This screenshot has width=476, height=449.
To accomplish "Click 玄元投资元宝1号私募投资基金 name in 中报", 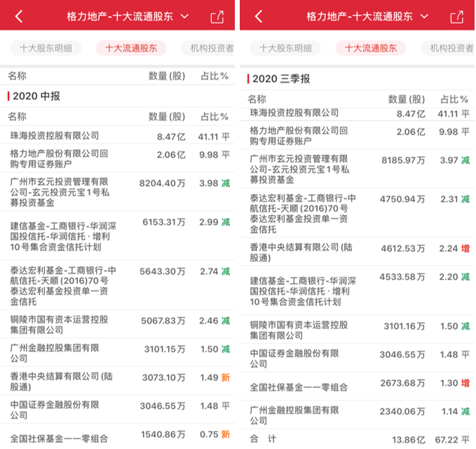I will (x=60, y=192).
